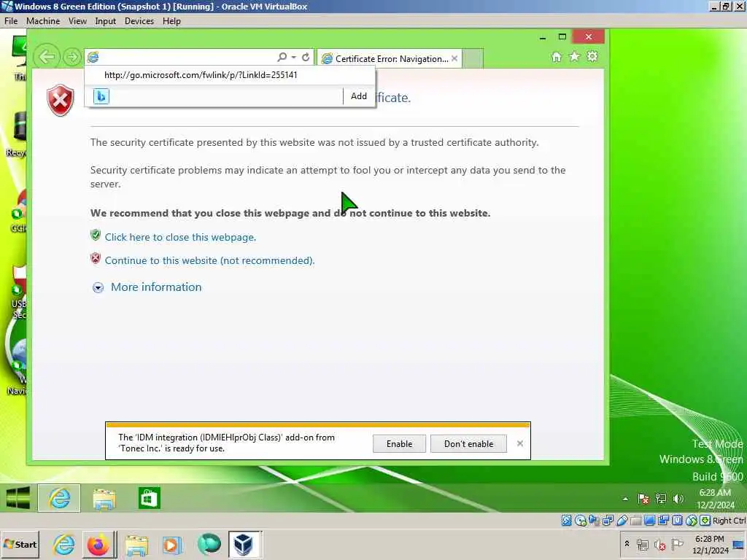Click the host clock showing 6:28 PM
Screen dimensions: 747x560
(x=711, y=545)
